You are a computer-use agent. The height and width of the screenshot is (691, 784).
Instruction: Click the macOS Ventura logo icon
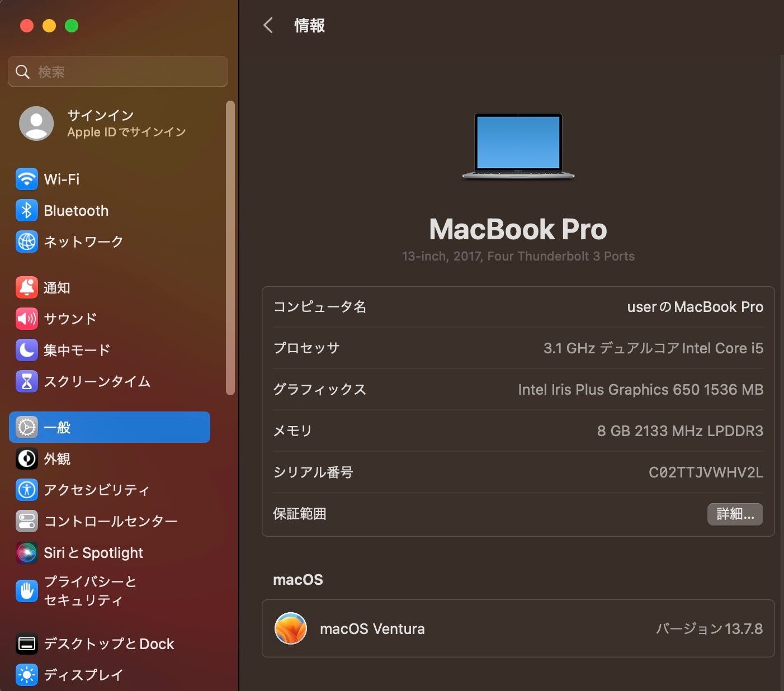291,628
